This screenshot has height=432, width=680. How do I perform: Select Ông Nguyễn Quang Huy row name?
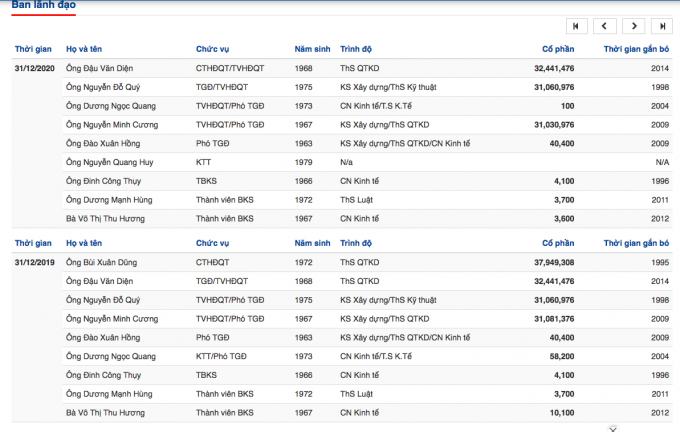point(110,162)
